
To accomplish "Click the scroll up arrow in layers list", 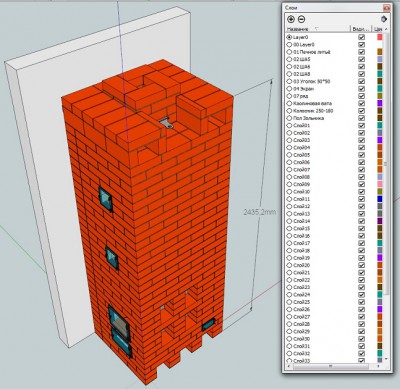I will coord(386,29).
